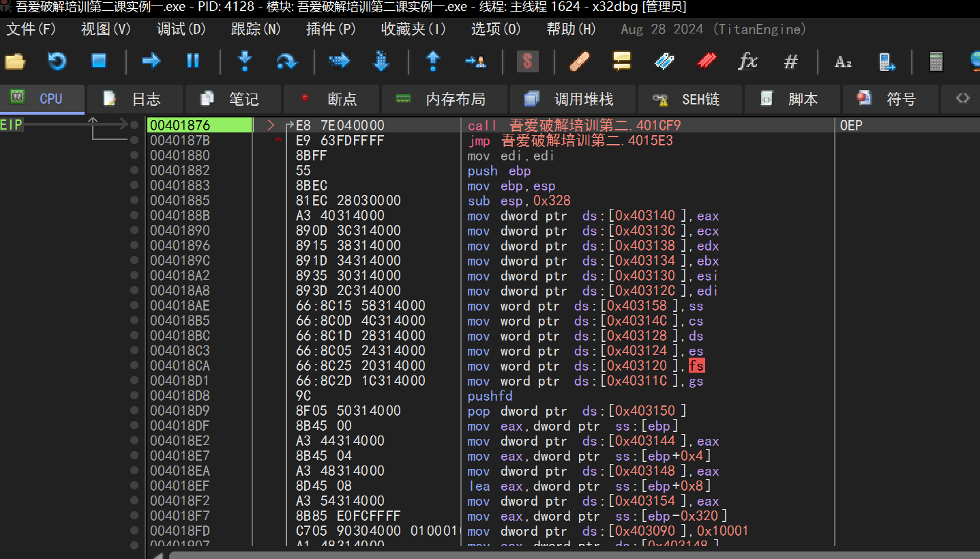Open the functions list fx icon
Viewport: 980px width, 559px height.
[748, 61]
